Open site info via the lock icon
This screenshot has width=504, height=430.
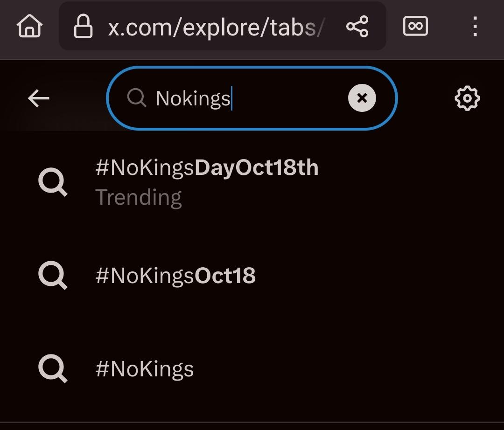tap(83, 27)
